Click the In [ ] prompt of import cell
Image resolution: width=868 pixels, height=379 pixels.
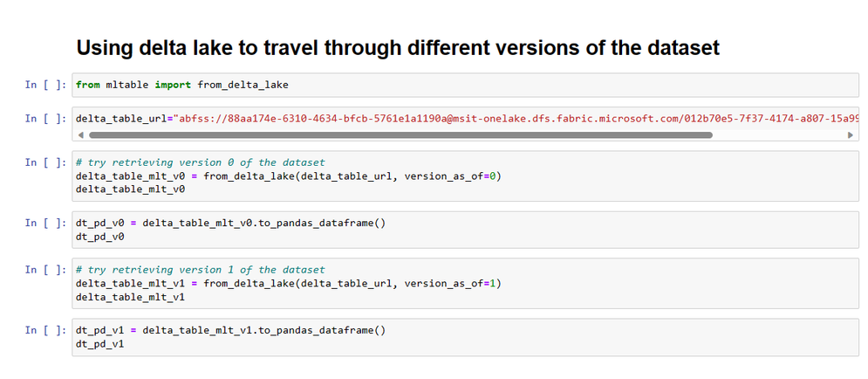click(x=46, y=85)
